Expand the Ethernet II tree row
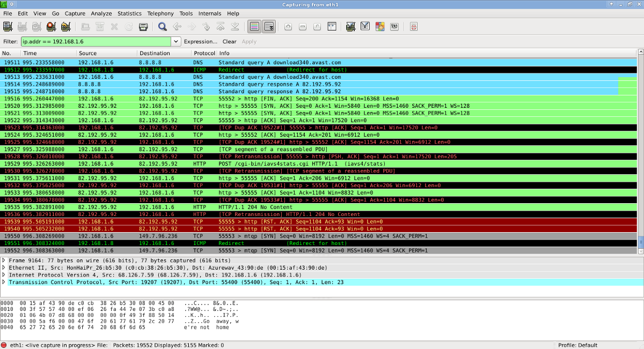644x349 pixels. click(4, 268)
